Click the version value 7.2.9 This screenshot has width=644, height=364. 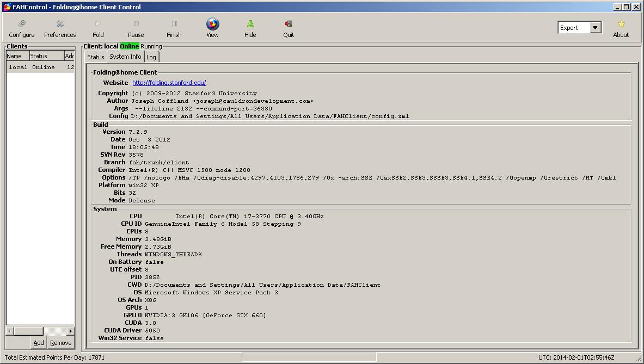138,132
